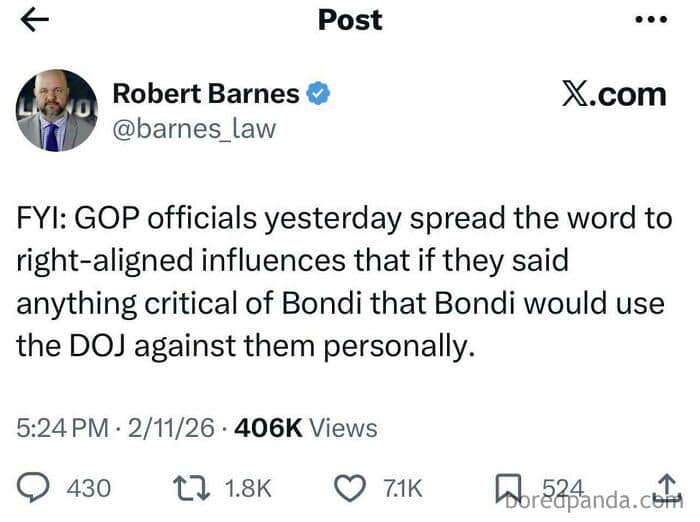
Task: Click the 430 replies count
Action: (x=88, y=488)
